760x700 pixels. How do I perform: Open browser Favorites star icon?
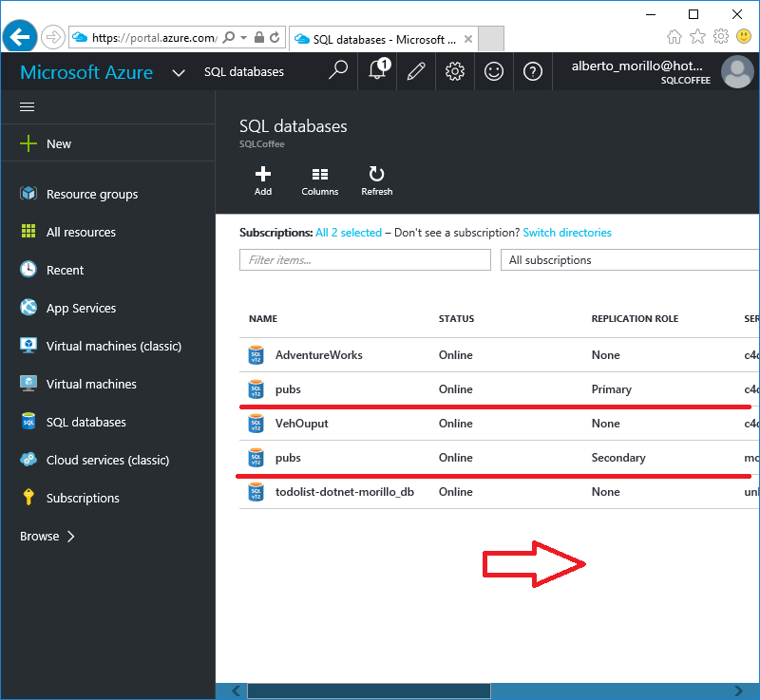click(x=697, y=36)
